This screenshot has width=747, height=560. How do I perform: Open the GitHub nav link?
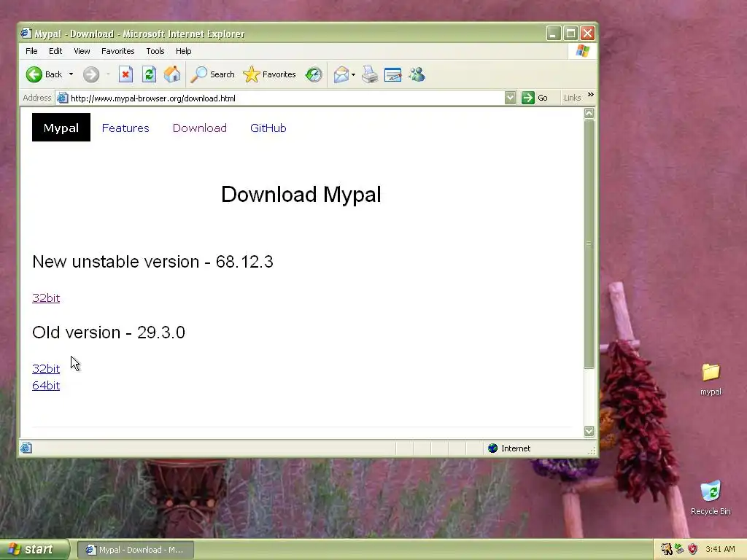[x=268, y=128]
